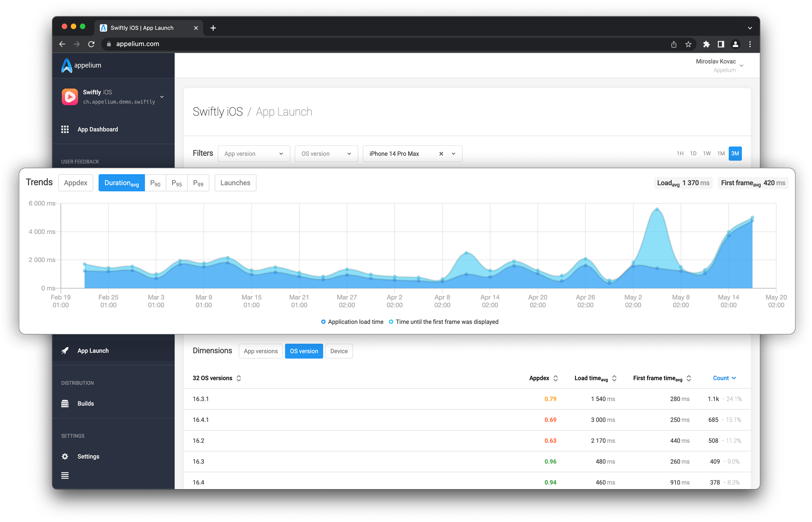Open Builds stack icon
The height and width of the screenshot is (522, 812).
point(65,403)
